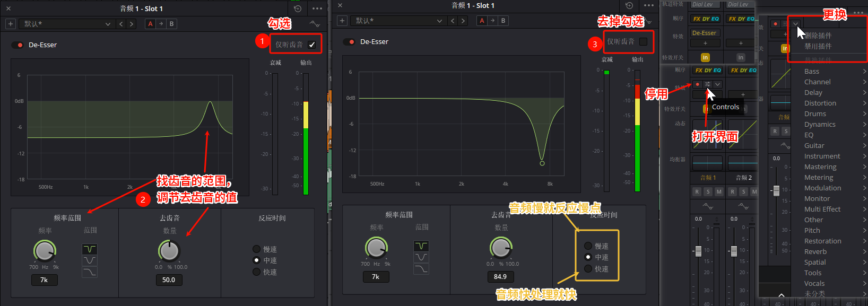Click the 50.0 amount field
868x306 pixels.
tap(169, 279)
